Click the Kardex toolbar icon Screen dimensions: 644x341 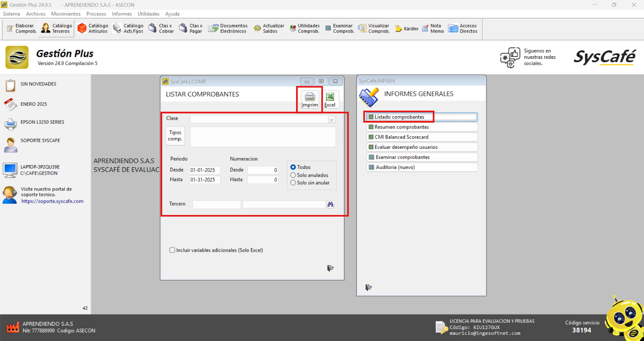point(407,29)
